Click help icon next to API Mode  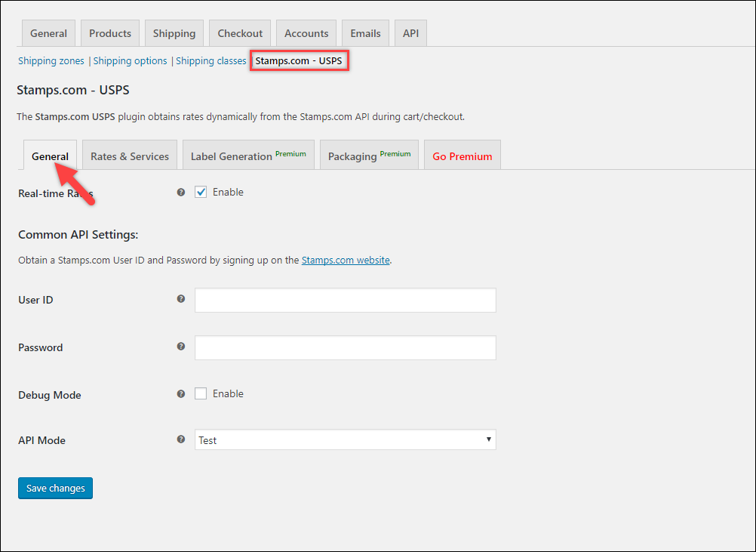click(x=181, y=439)
